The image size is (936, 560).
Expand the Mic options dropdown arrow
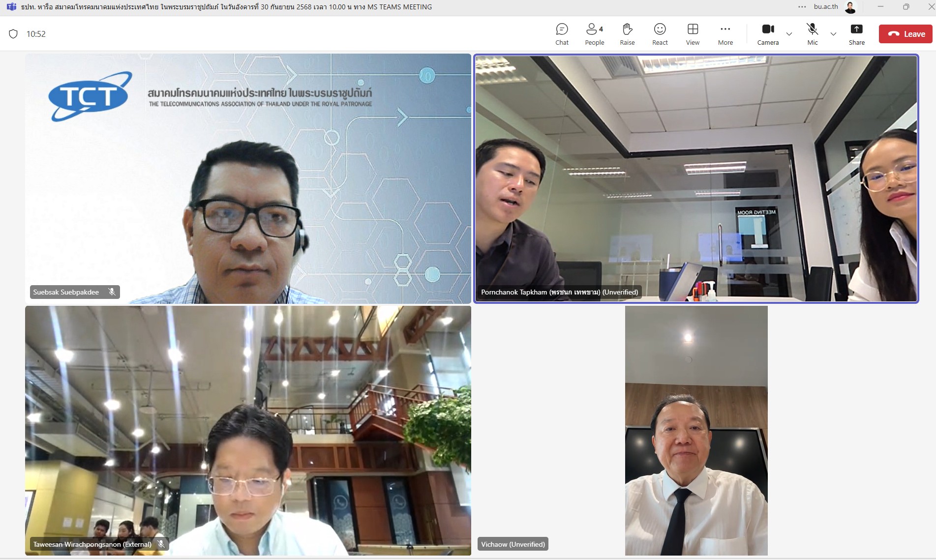(x=833, y=34)
